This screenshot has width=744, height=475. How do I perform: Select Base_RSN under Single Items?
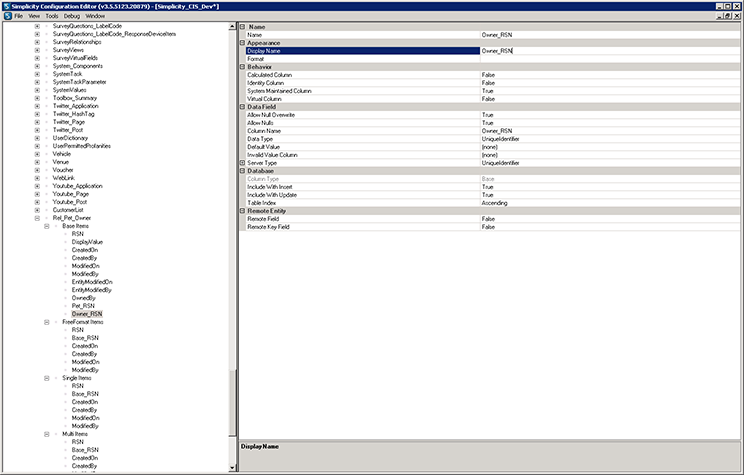(x=85, y=394)
